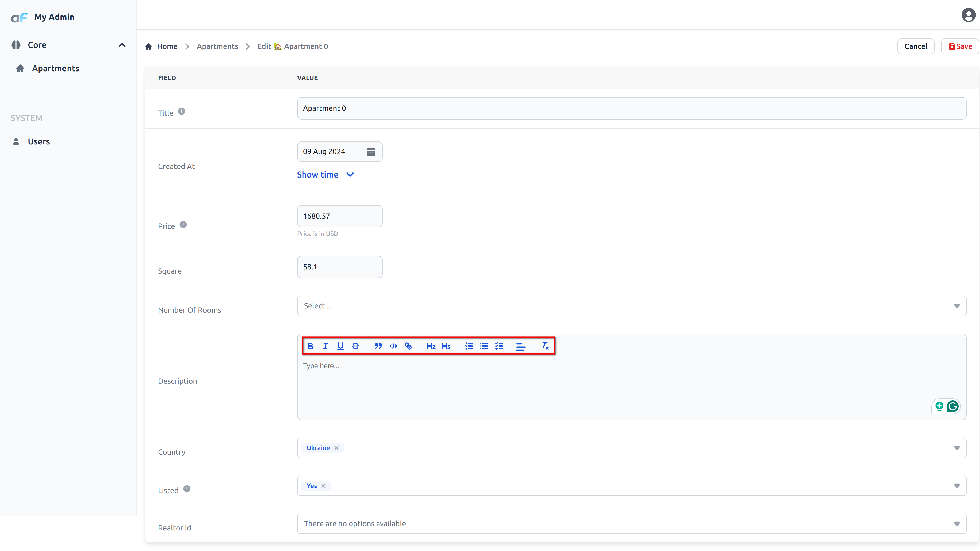Open the Listed dropdown arrow
The height and width of the screenshot is (551, 980).
pyautogui.click(x=957, y=486)
